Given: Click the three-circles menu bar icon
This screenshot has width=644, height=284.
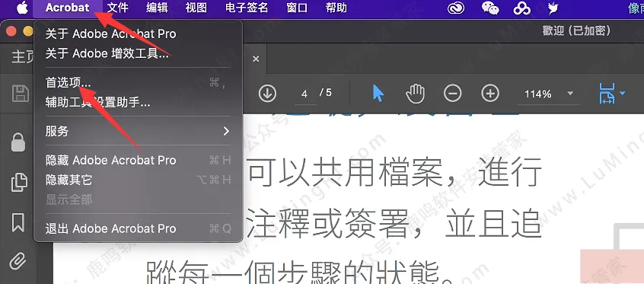Looking at the screenshot, I should (x=522, y=8).
